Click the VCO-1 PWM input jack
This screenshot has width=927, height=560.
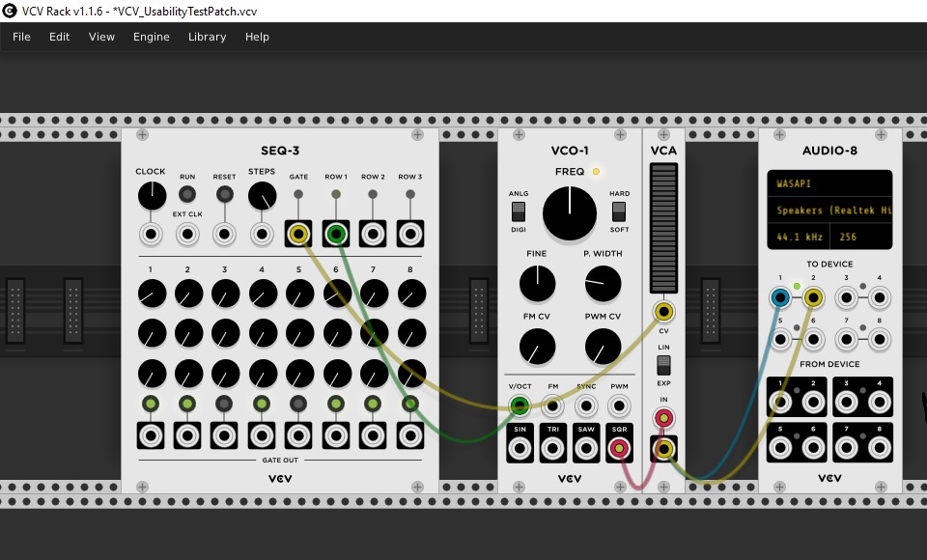tap(619, 406)
